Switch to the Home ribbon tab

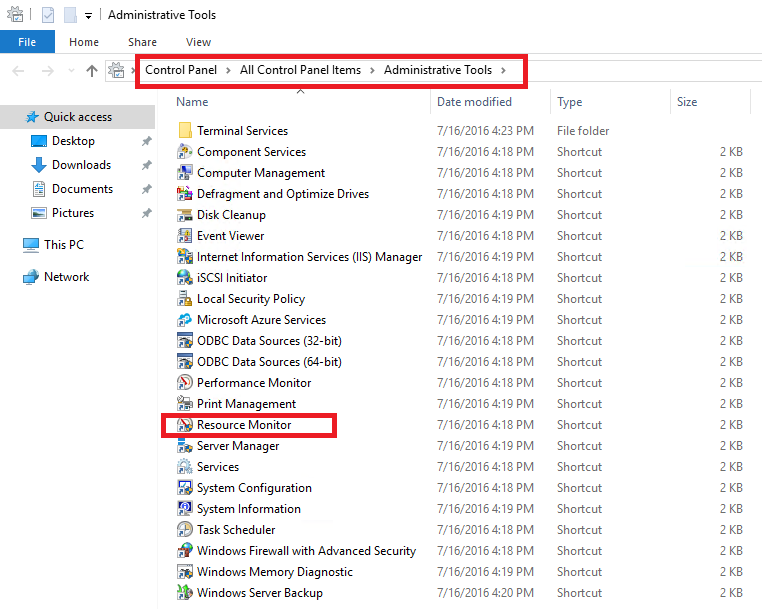tap(84, 42)
